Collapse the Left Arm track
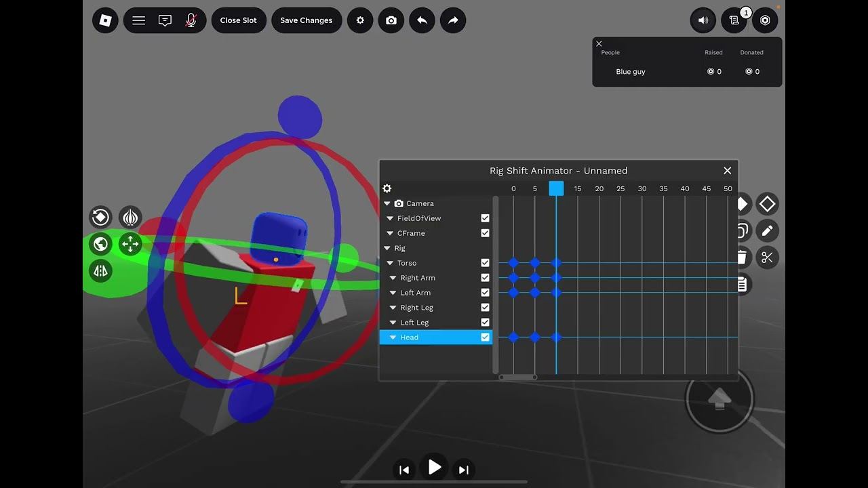868x488 pixels. 393,293
